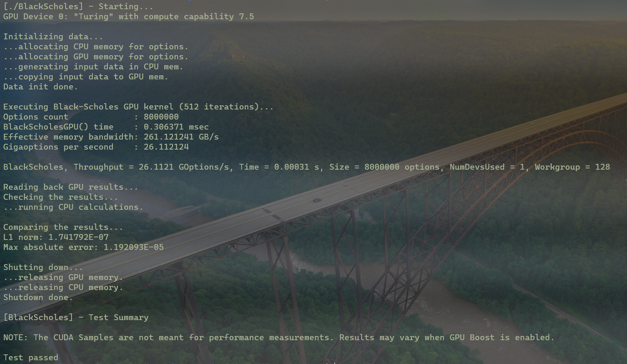Click the "Shutdown done." line
This screenshot has width=627, height=364.
click(x=38, y=298)
